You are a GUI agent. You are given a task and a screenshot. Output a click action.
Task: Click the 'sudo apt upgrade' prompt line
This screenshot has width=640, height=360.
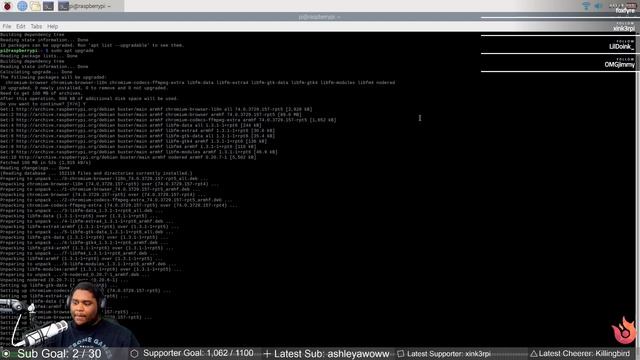point(47,51)
